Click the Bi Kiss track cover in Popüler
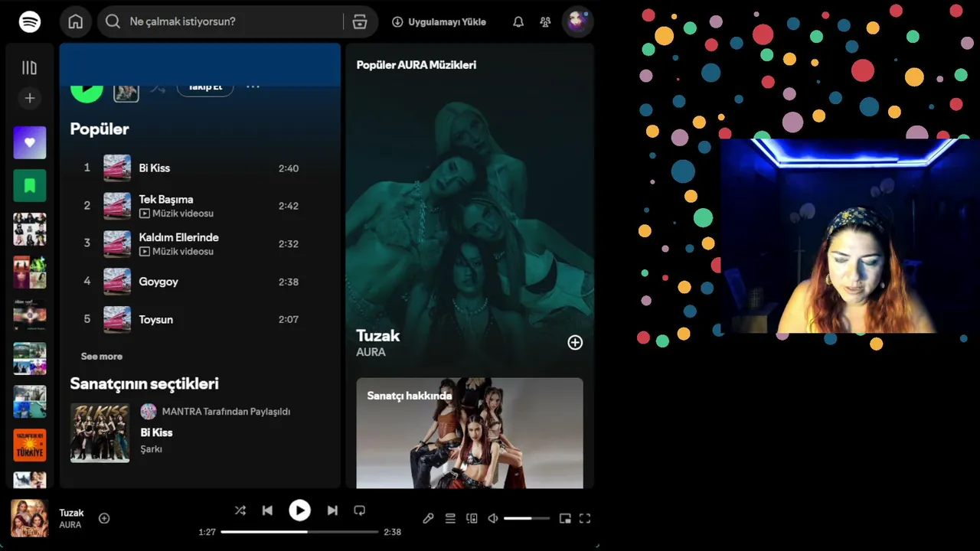Screen dimensions: 980x551 point(117,168)
